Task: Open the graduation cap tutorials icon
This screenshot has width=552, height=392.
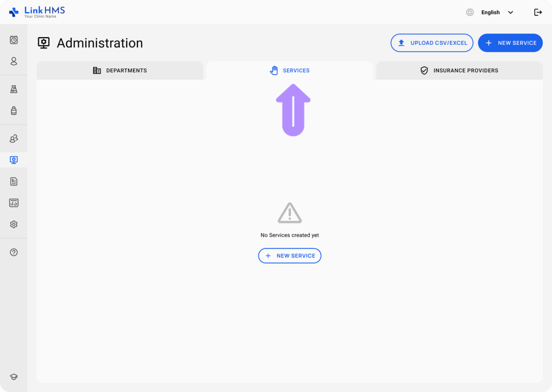Action: [x=14, y=377]
